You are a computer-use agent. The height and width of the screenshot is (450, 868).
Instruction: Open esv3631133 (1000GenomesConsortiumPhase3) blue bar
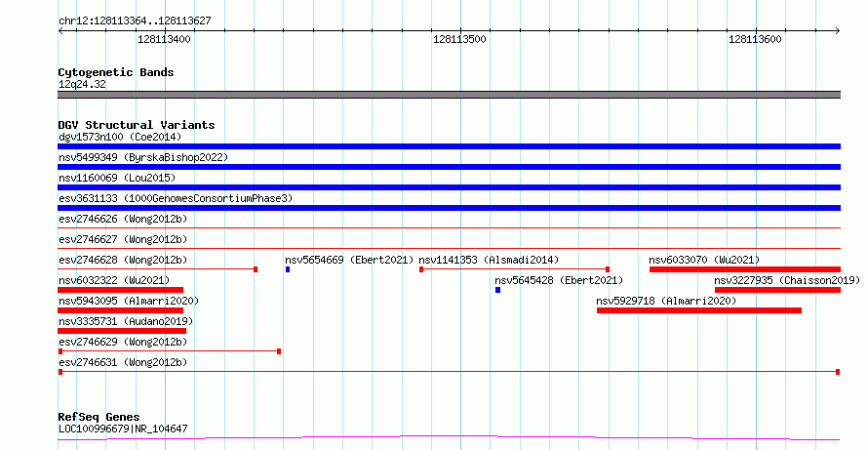449,208
